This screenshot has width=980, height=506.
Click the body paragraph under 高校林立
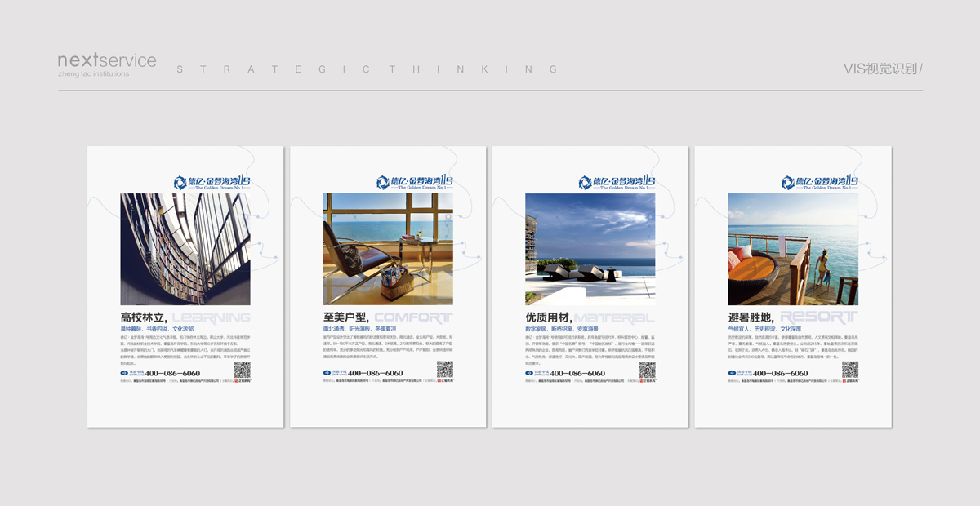pos(185,349)
